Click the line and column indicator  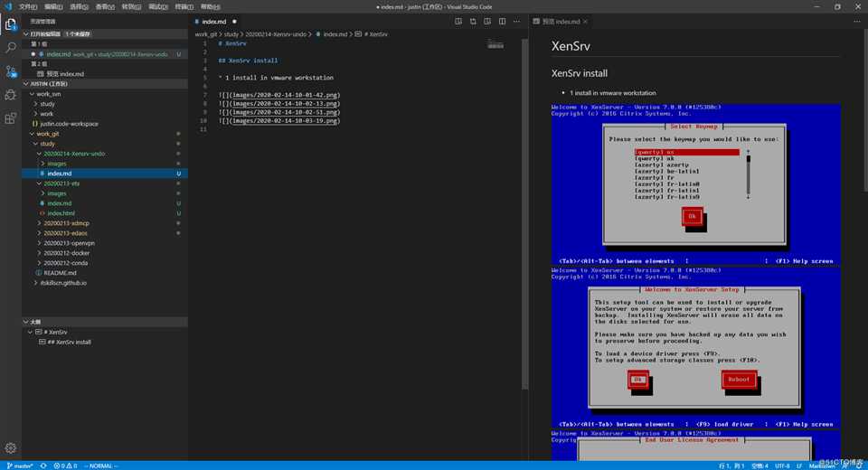pyautogui.click(x=731, y=465)
